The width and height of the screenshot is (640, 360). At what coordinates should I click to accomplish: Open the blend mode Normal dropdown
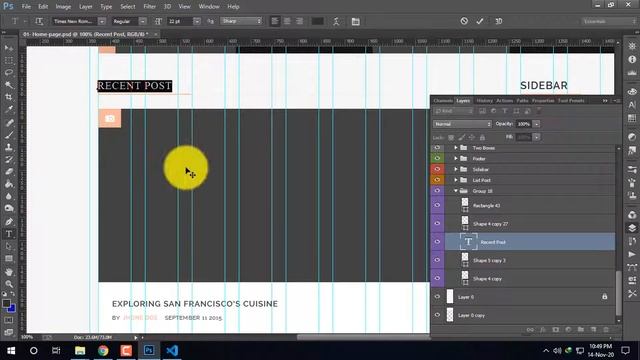coord(462,124)
